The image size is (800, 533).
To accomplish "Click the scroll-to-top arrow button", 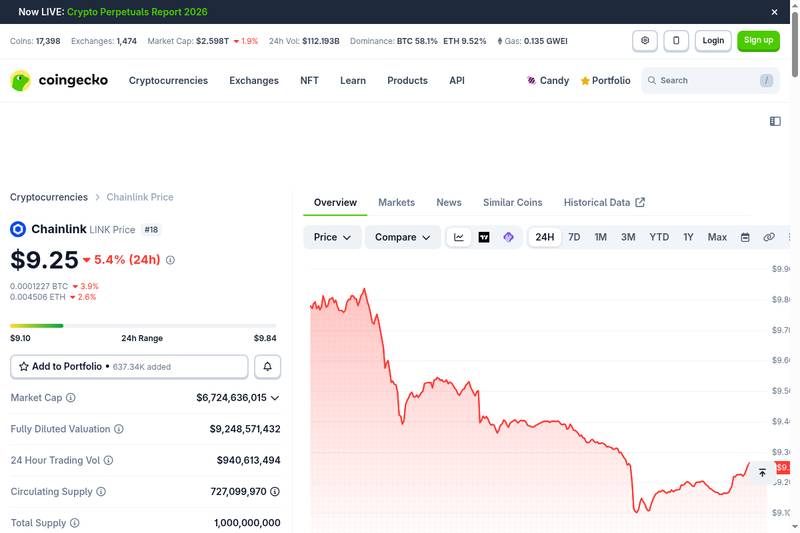I will point(762,473).
